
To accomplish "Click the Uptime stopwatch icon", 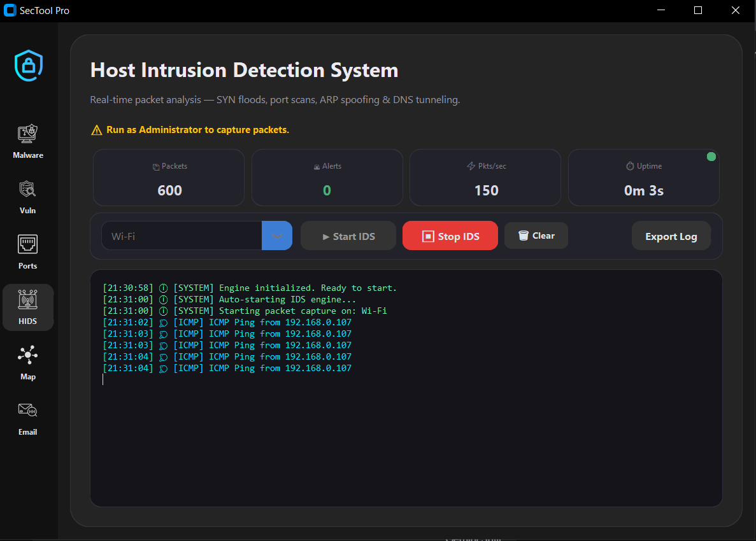I will [630, 166].
